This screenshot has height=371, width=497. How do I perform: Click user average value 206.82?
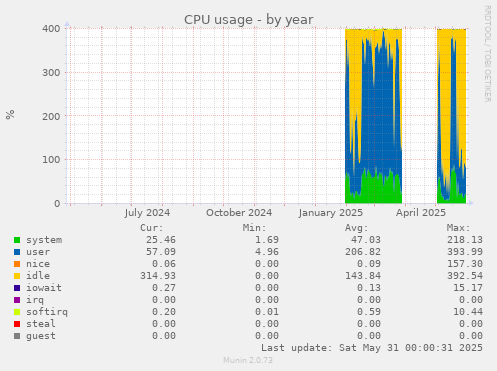363,252
